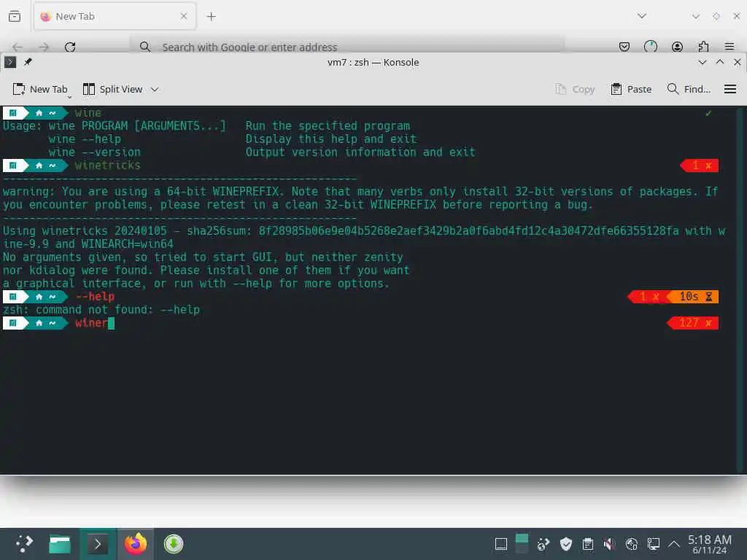Expand the Split View dropdown arrow
Image resolution: width=747 pixels, height=560 pixels.
coord(155,89)
